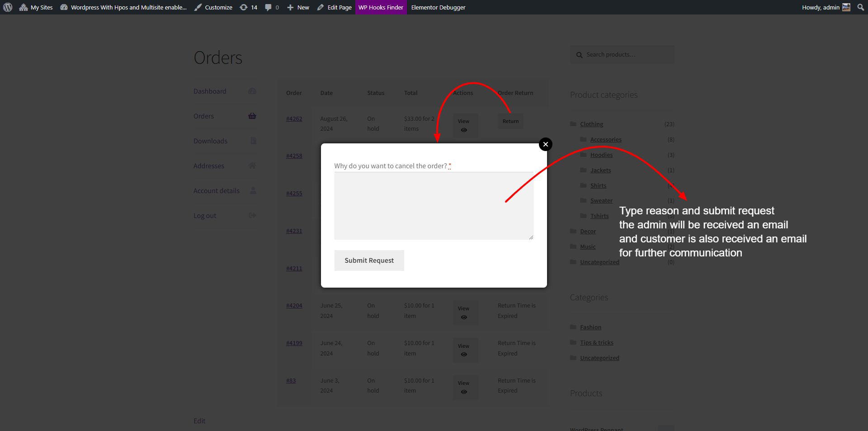Image resolution: width=868 pixels, height=431 pixels.
Task: Click the Edit page link
Action: [199, 421]
